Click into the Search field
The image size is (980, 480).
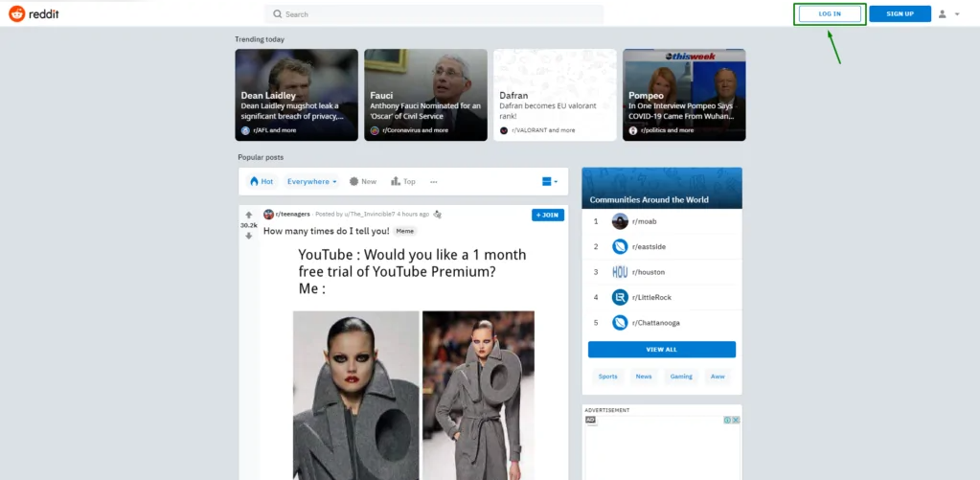click(x=434, y=14)
